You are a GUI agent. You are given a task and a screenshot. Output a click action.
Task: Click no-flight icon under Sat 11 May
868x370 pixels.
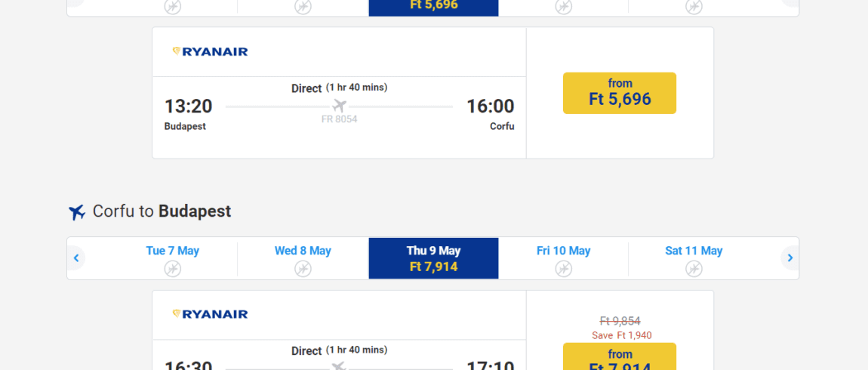point(694,269)
